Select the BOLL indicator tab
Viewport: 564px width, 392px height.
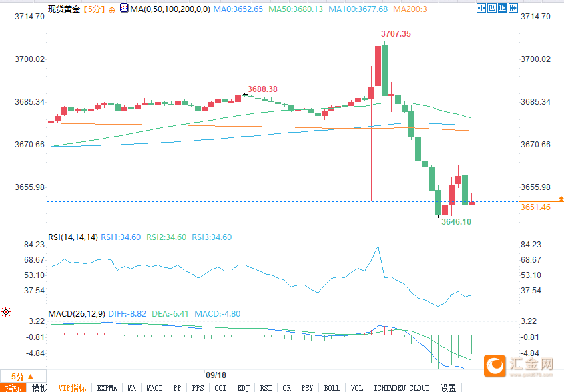coord(332,388)
